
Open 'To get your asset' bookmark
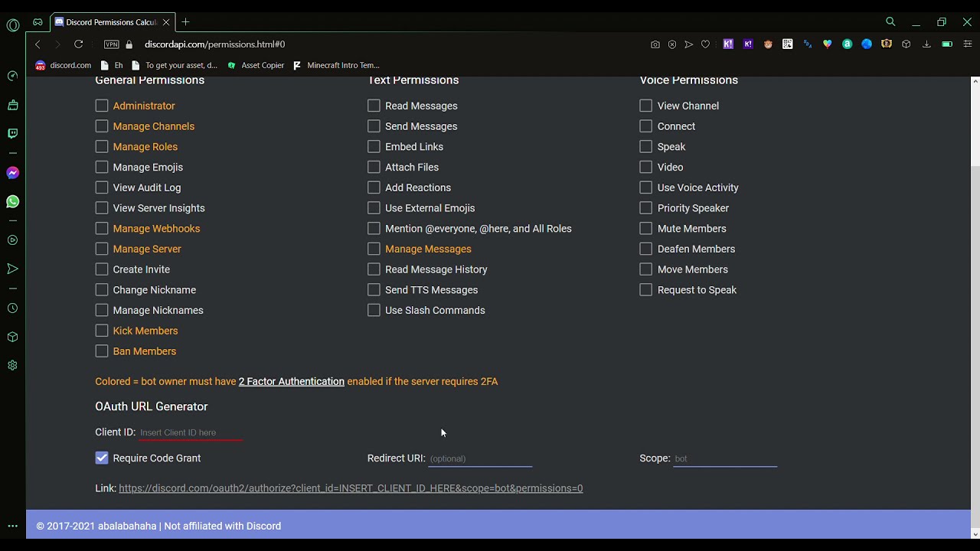click(175, 65)
